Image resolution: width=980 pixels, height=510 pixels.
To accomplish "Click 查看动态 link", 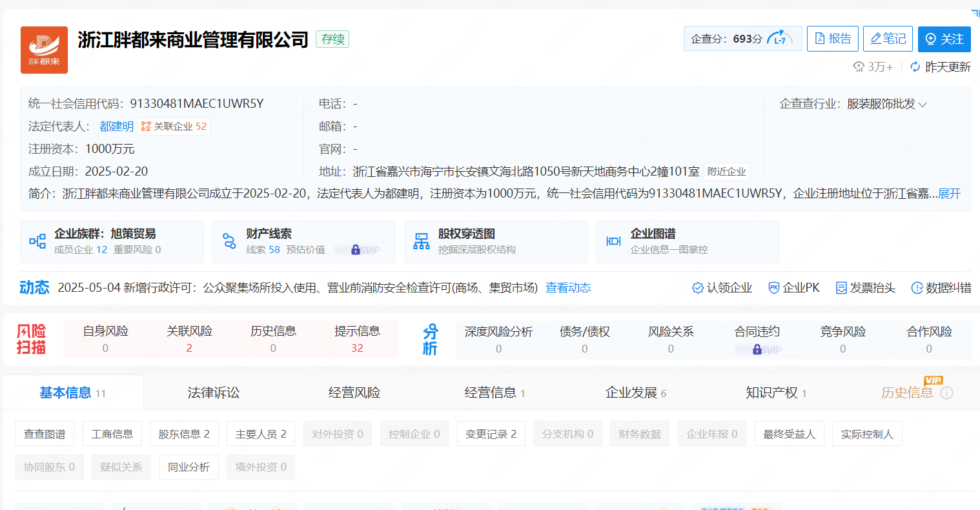I will (x=568, y=288).
